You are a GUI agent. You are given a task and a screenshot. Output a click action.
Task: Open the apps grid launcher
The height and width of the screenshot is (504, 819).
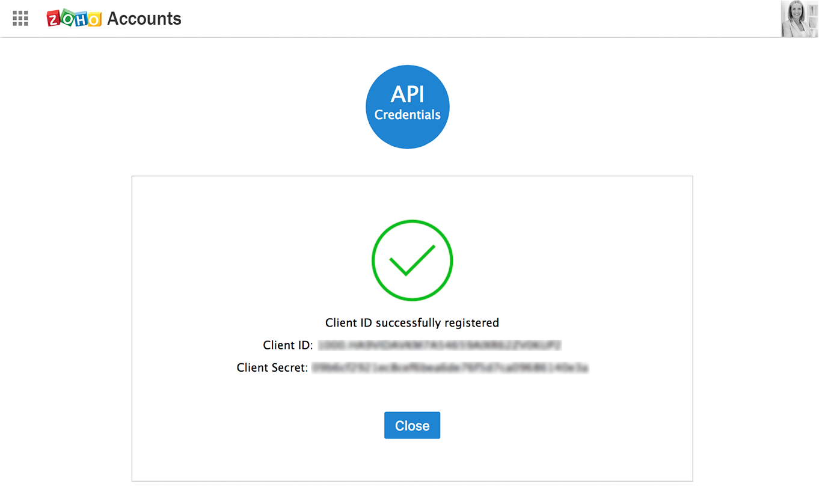tap(20, 19)
